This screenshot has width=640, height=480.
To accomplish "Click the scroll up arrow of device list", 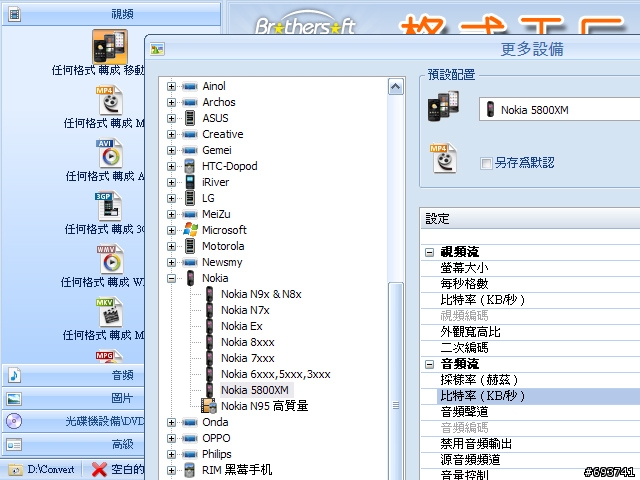I will 396,87.
